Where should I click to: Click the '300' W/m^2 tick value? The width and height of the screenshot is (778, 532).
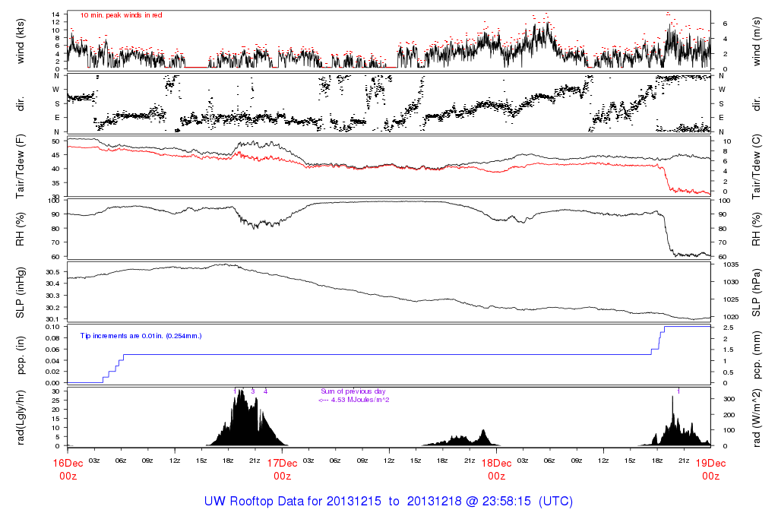(x=729, y=399)
